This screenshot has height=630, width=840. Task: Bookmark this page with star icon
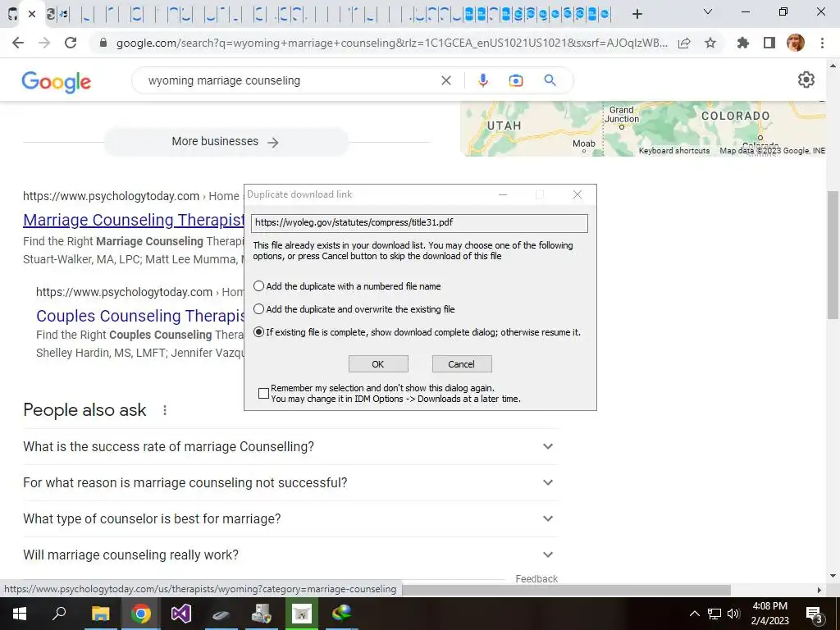(x=710, y=43)
